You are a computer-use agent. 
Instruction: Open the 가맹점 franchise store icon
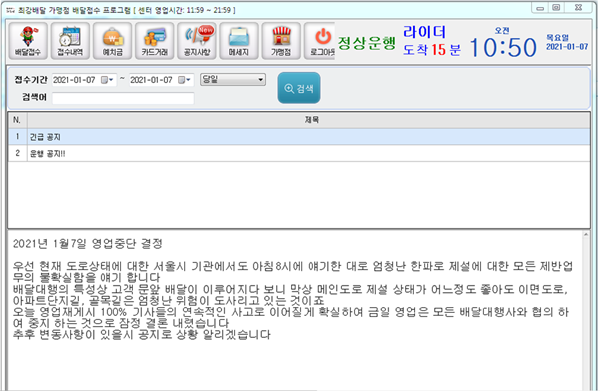coord(281,41)
